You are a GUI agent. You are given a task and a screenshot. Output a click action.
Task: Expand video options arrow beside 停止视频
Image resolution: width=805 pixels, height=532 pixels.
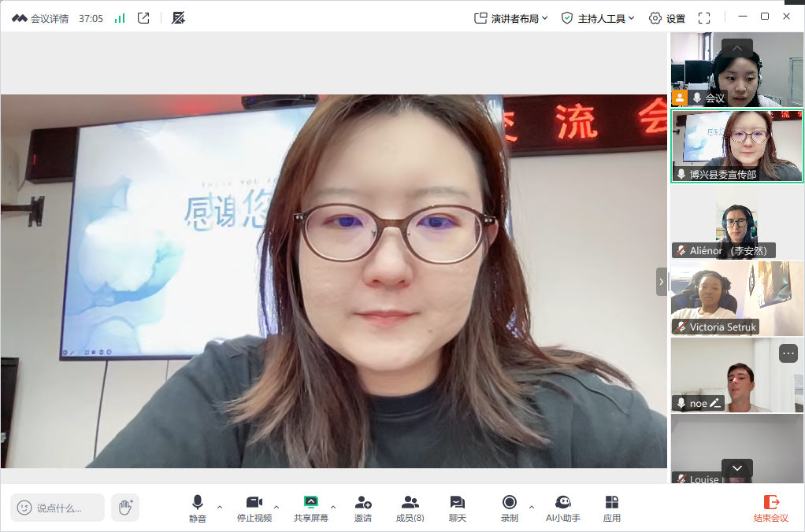(x=276, y=507)
